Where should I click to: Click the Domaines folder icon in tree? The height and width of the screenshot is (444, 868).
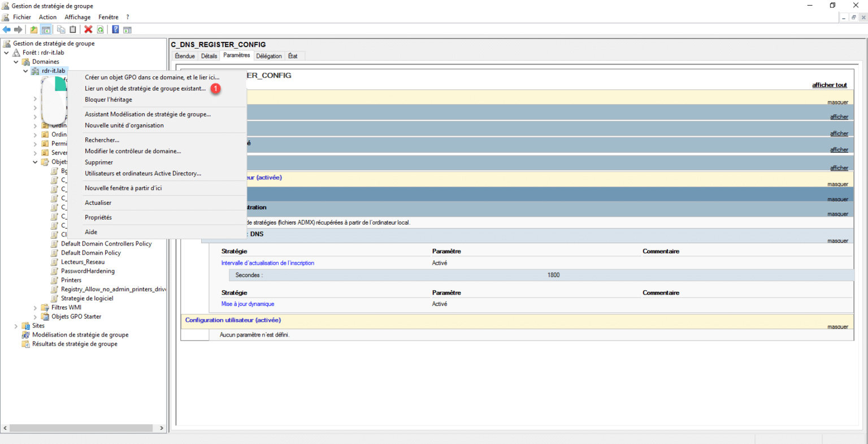(26, 62)
